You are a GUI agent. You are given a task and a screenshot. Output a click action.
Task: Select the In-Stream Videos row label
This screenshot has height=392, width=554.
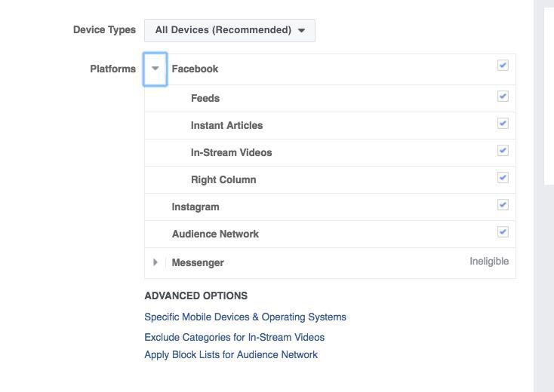pyautogui.click(x=232, y=152)
